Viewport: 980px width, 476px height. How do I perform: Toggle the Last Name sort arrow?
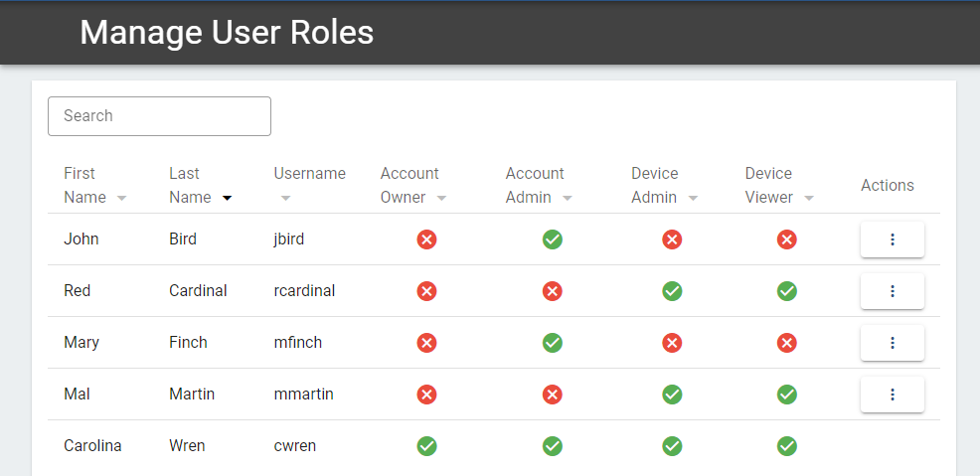[227, 198]
